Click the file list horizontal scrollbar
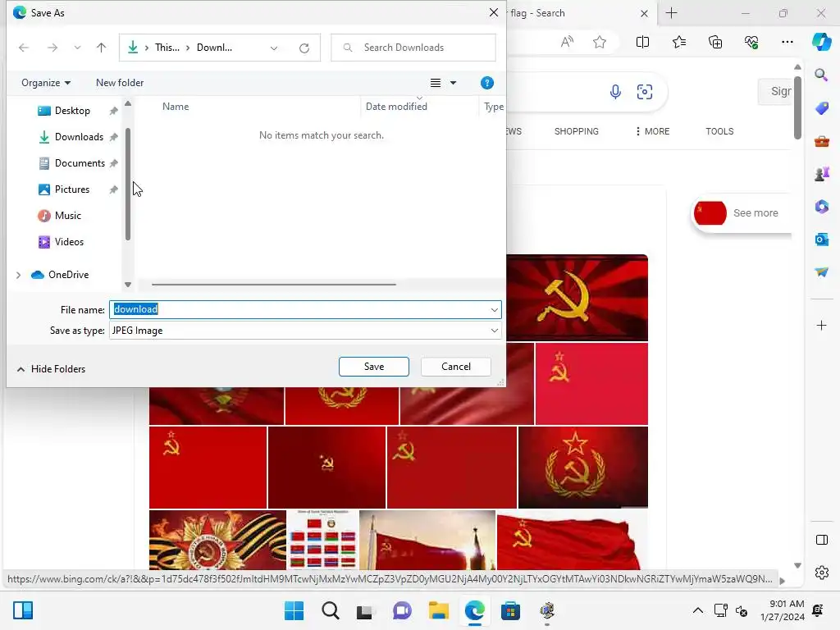This screenshot has height=630, width=840. [273, 285]
